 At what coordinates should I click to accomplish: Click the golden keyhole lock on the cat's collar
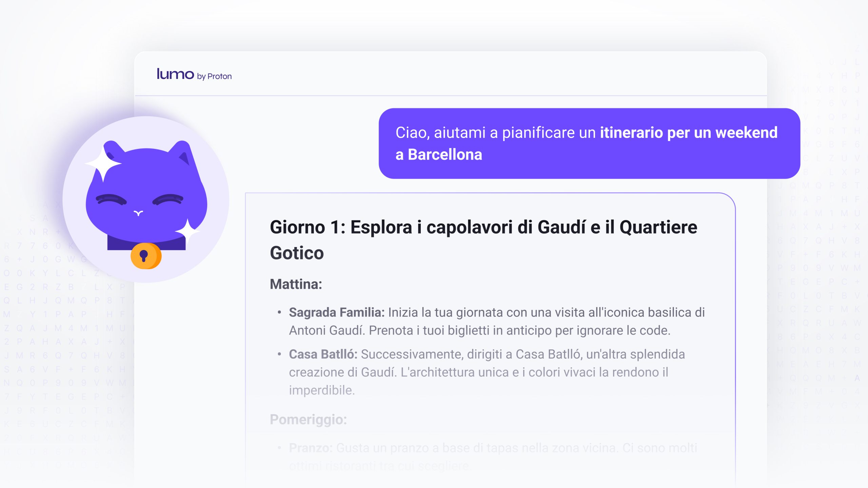point(145,256)
